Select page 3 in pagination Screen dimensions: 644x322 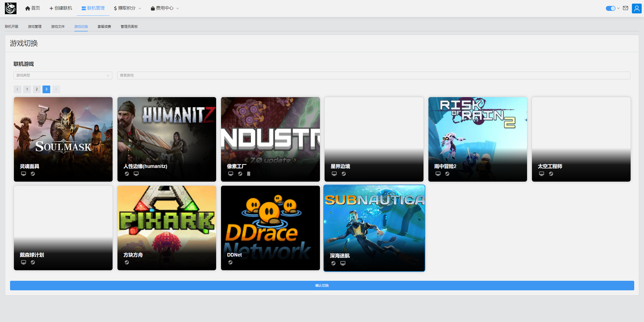pyautogui.click(x=46, y=89)
